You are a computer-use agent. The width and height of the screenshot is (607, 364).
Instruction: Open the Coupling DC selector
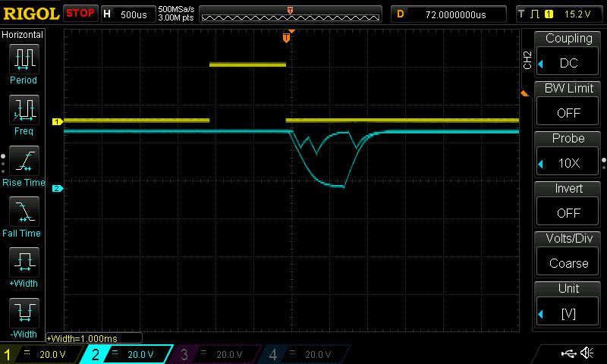click(568, 63)
